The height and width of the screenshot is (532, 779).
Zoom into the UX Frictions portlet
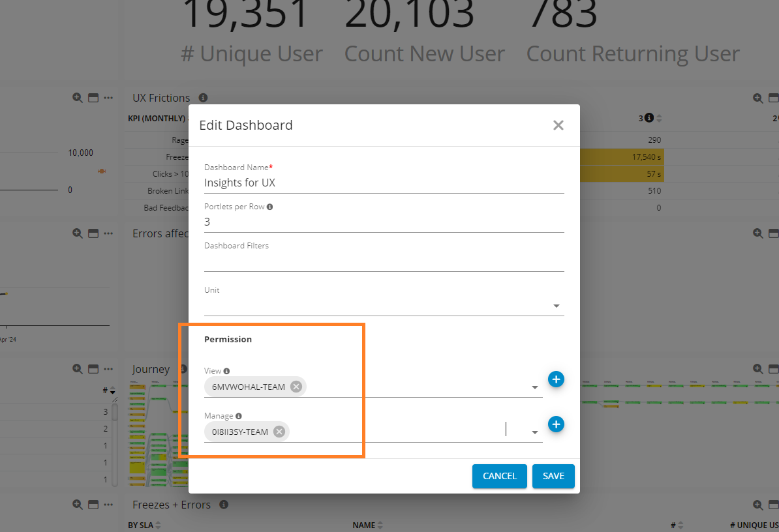click(76, 98)
